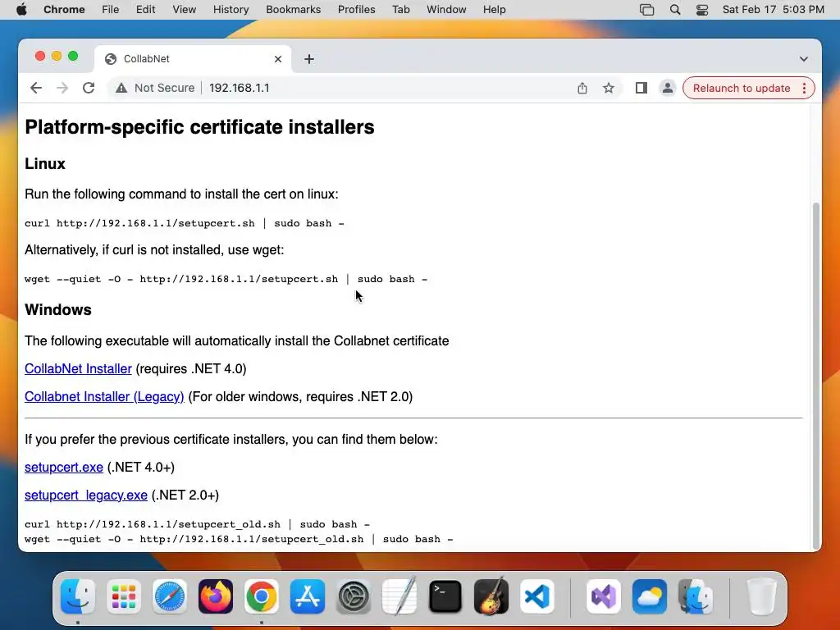
Task: Click the wget setupcert_old.sh command line
Action: [239, 540]
